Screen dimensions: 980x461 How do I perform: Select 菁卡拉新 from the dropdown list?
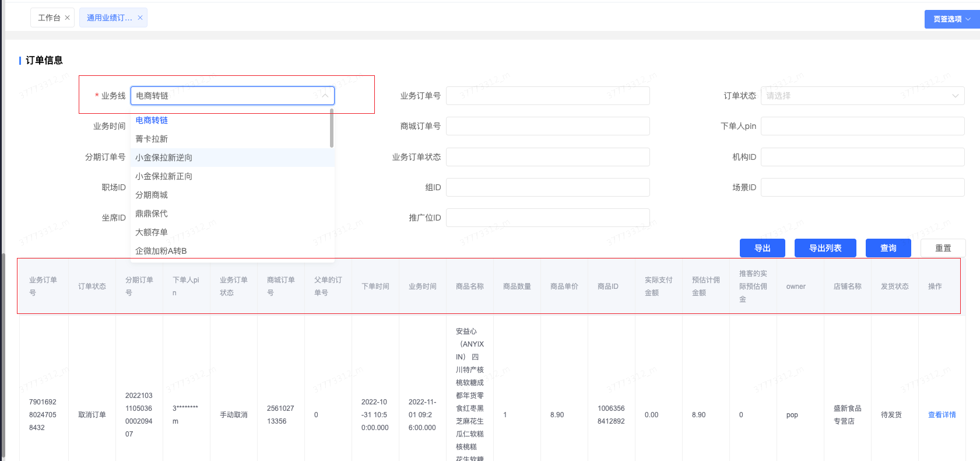point(152,139)
